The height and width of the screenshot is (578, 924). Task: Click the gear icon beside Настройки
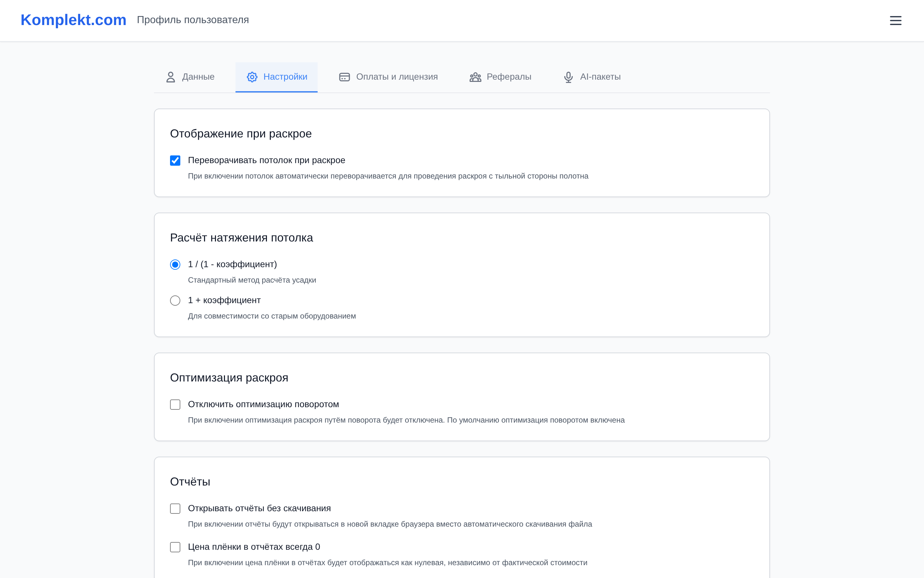(252, 77)
